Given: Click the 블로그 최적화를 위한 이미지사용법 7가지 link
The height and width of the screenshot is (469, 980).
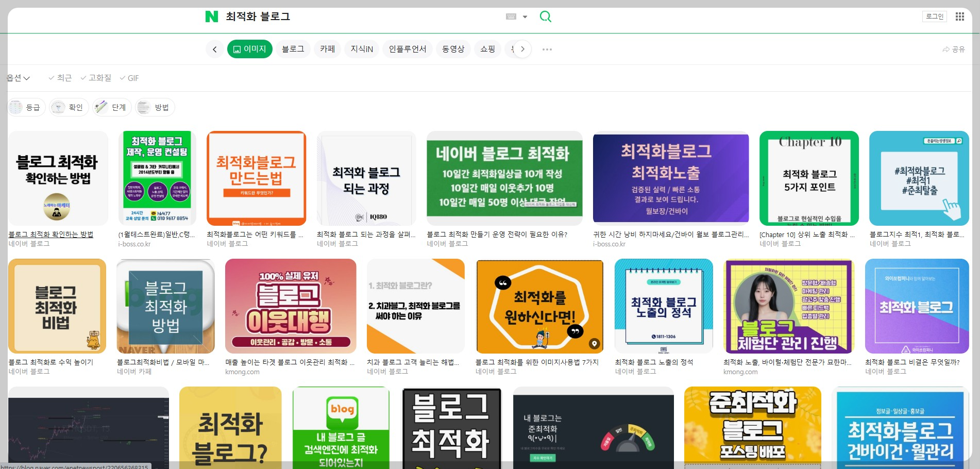Looking at the screenshot, I should (537, 362).
